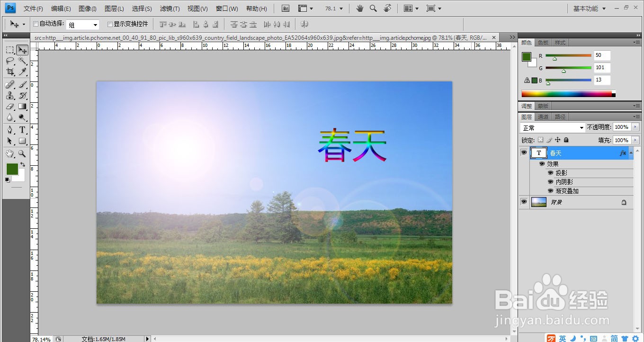Screen dimensions: 644x342
Task: Click the Hand tool in application bar
Action: coord(360,9)
